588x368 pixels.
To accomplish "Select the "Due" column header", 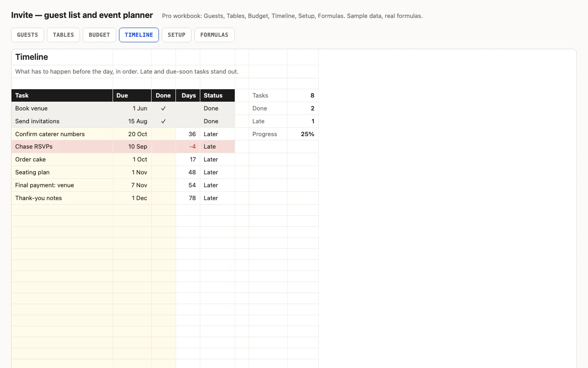I will [x=132, y=96].
